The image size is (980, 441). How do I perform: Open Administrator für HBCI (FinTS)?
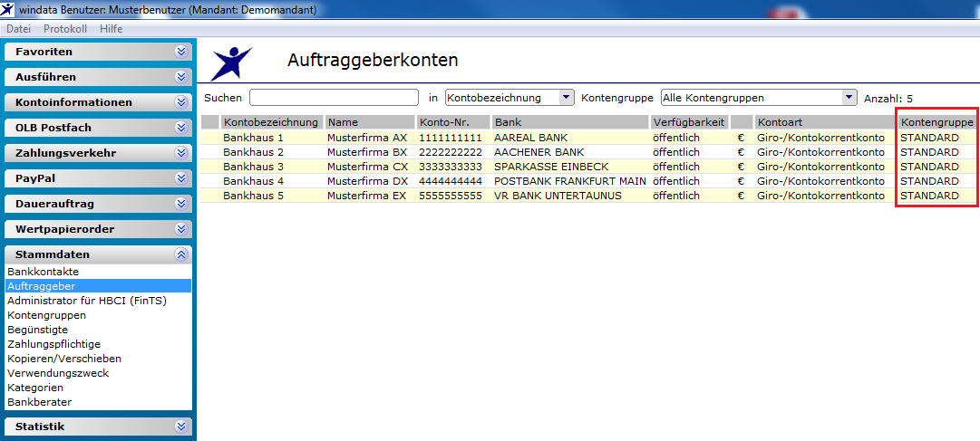87,301
